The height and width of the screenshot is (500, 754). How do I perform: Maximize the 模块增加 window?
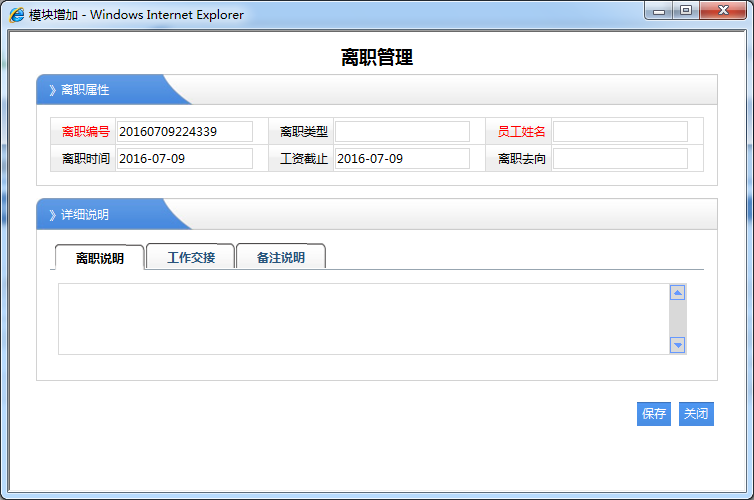pyautogui.click(x=686, y=11)
